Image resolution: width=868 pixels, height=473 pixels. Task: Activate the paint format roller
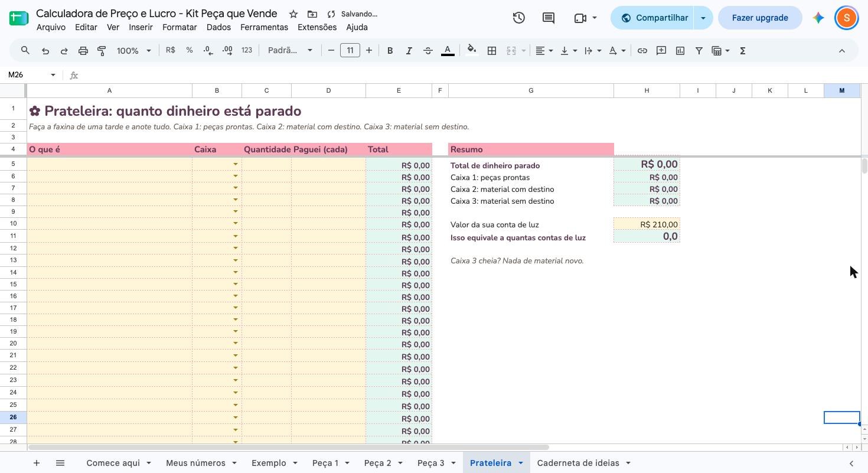click(102, 51)
